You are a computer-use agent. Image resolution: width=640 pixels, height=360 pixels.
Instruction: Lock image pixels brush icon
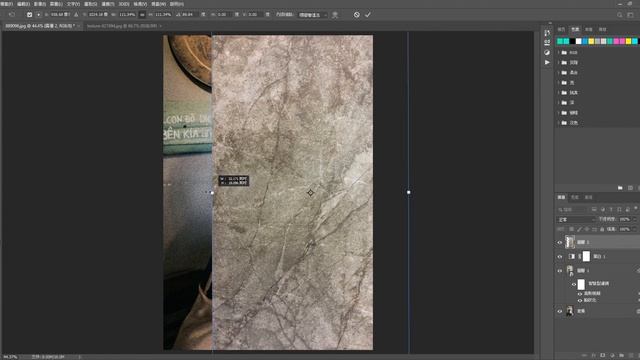point(579,229)
